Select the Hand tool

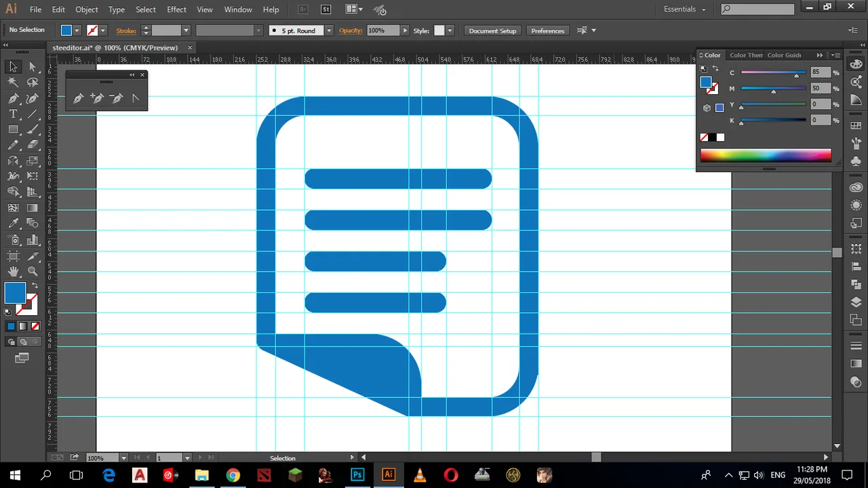point(13,272)
